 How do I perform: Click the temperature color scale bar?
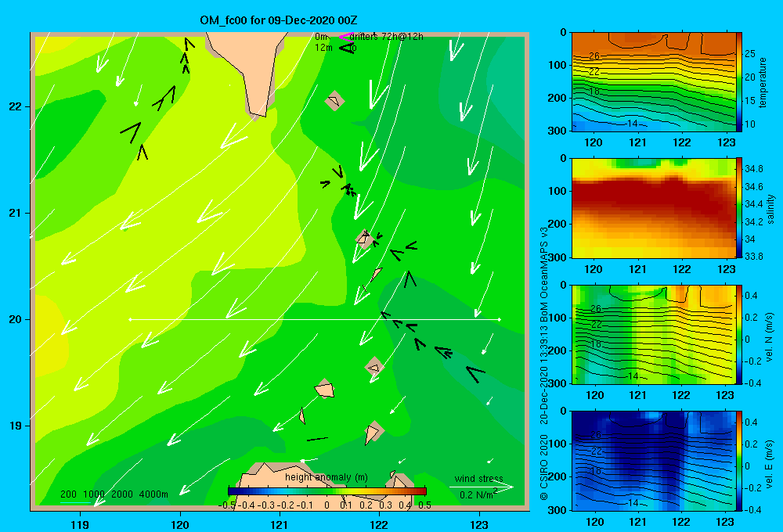[738, 82]
